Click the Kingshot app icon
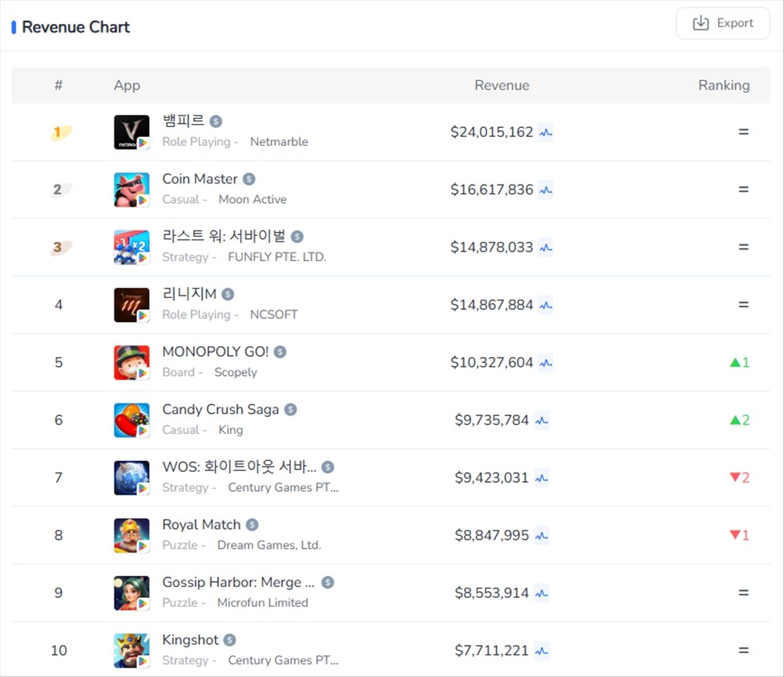 [x=131, y=651]
